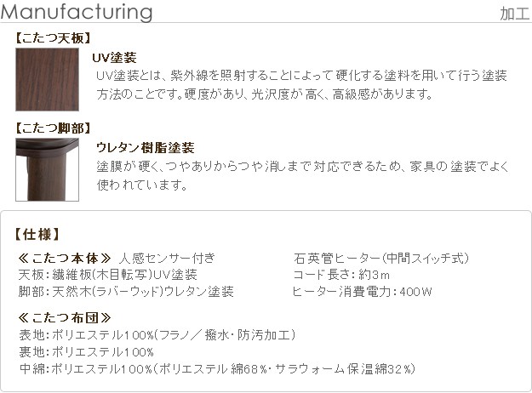The width and height of the screenshot is (532, 393).
Task: Click the 塗膜が硬く description paragraph
Action: tap(300, 174)
